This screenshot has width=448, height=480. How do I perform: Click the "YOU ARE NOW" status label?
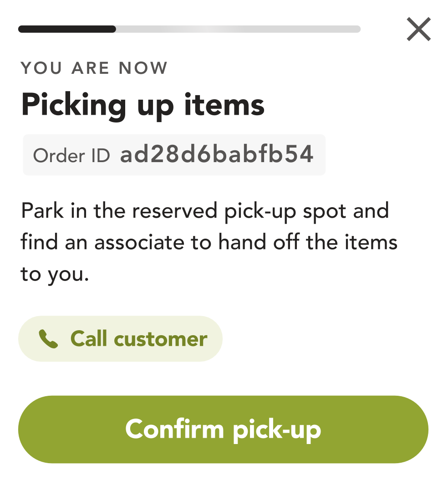point(94,68)
